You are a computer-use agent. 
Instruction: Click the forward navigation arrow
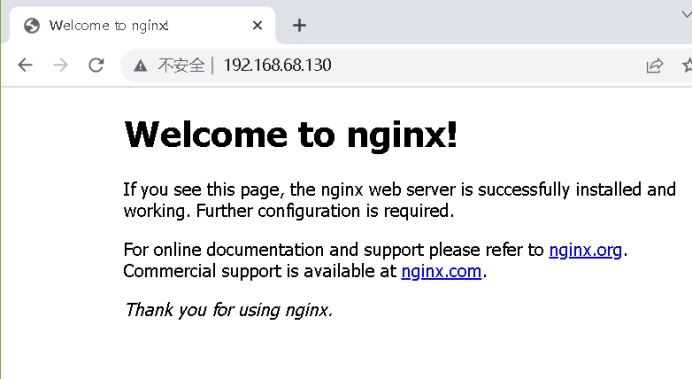61,65
